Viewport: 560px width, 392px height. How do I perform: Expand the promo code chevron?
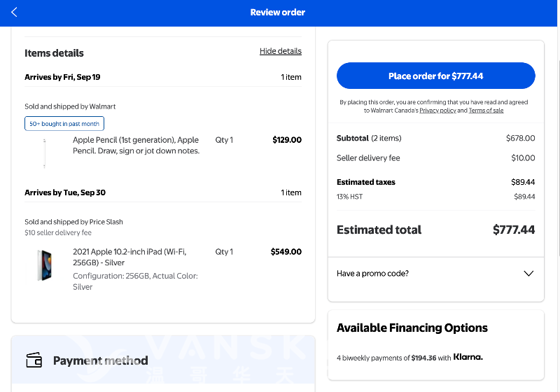point(528,274)
